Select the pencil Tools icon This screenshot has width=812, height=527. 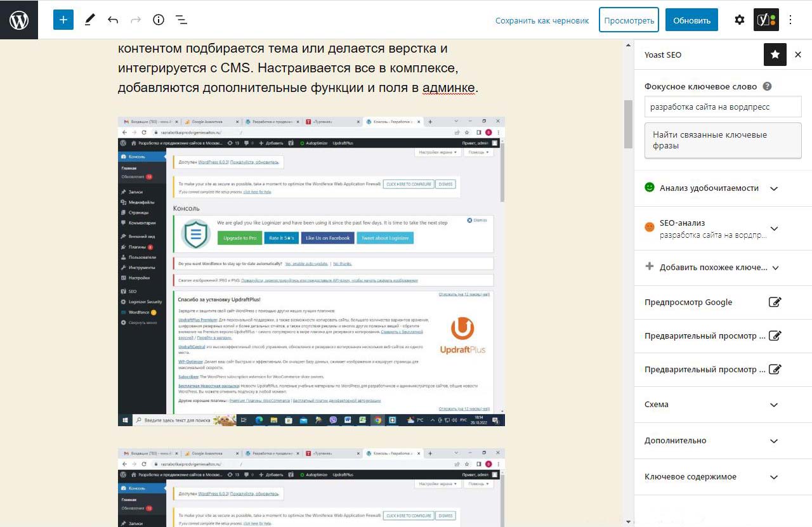coord(89,20)
